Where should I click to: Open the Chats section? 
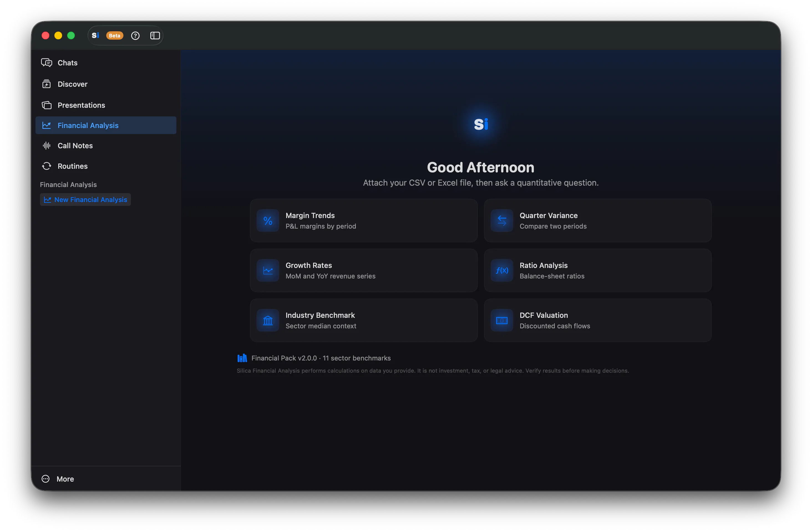[106, 63]
